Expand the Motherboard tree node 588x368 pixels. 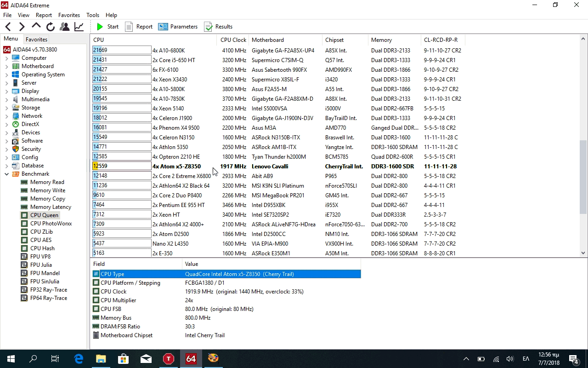tap(6, 66)
